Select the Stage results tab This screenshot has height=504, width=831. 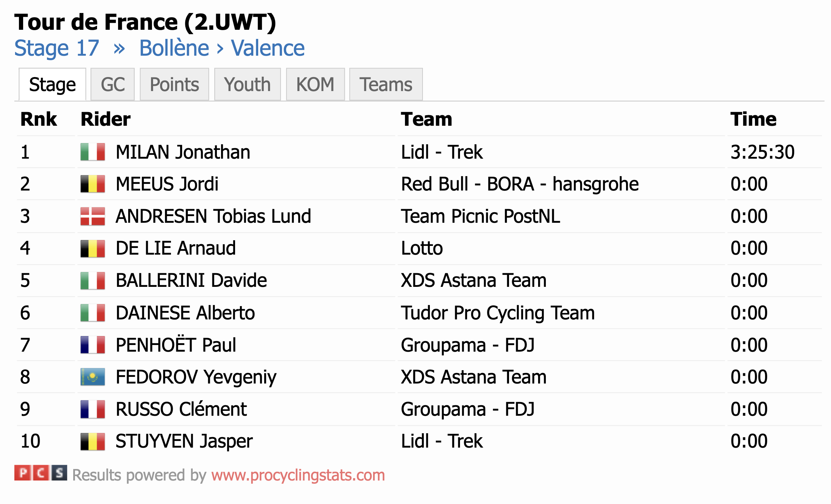52,84
